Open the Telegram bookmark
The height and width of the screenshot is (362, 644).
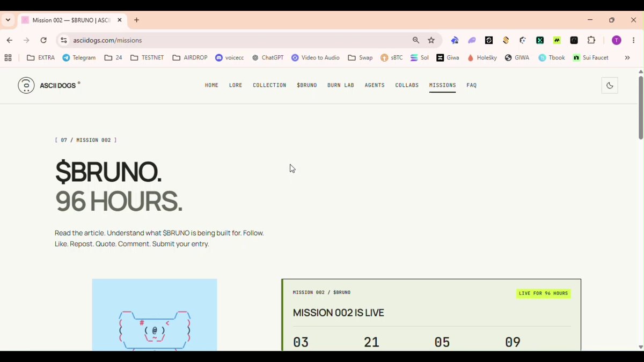coord(79,57)
